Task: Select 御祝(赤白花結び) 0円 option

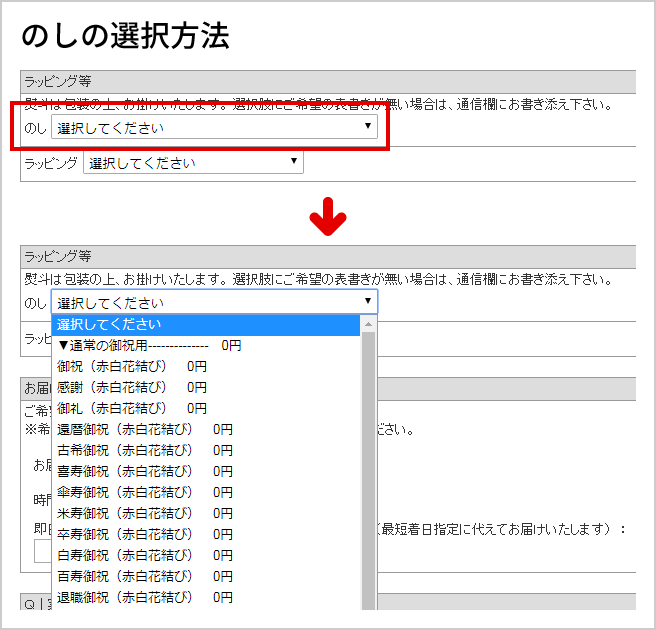Action: [x=205, y=366]
